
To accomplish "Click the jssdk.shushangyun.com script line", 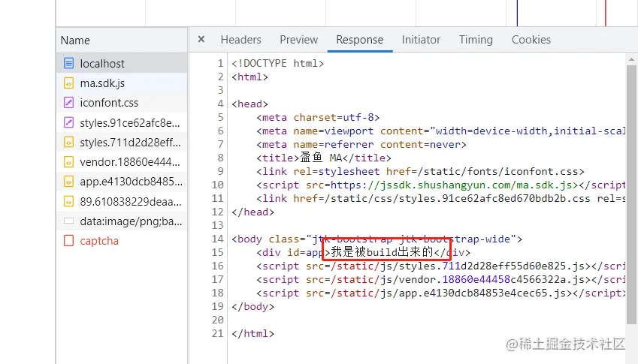I will [440, 185].
